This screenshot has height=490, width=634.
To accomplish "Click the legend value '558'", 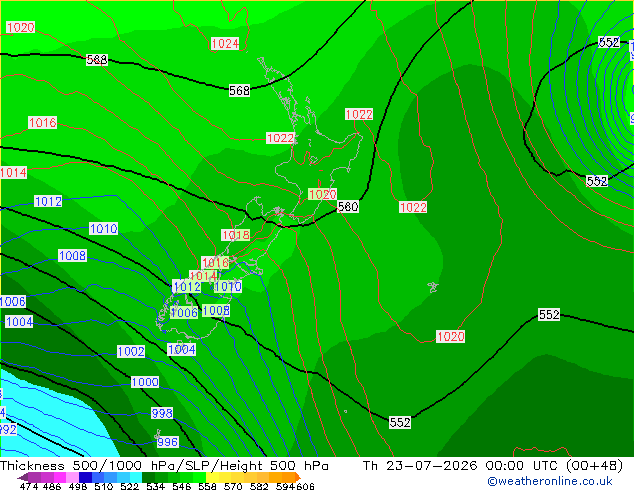I will click(207, 486).
